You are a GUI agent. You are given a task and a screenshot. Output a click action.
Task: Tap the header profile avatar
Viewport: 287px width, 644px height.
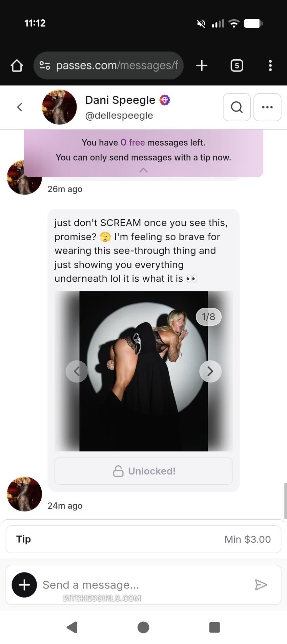[59, 107]
